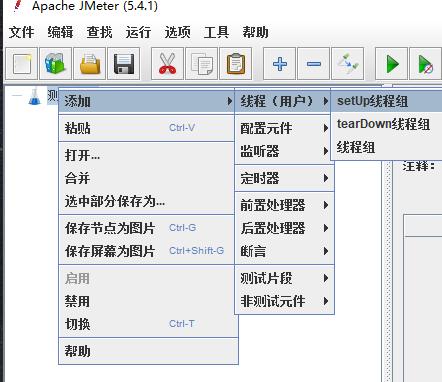Expand 定时器 submenu
Viewport: 442px width, 382px height.
point(285,178)
